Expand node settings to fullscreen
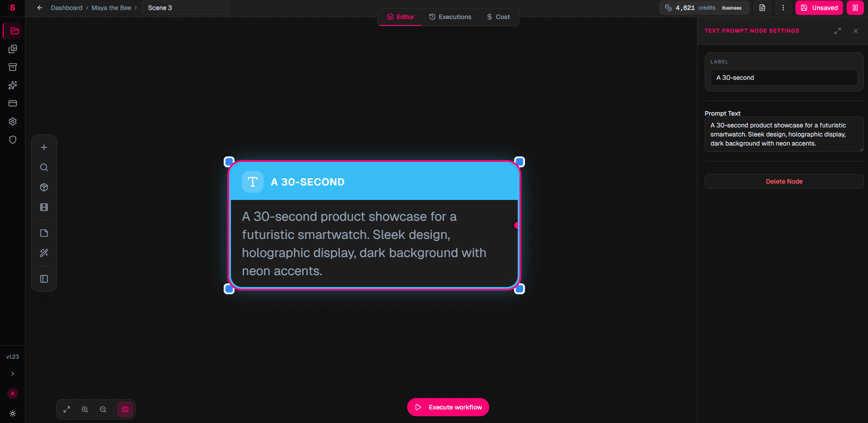868x423 pixels. (x=838, y=31)
